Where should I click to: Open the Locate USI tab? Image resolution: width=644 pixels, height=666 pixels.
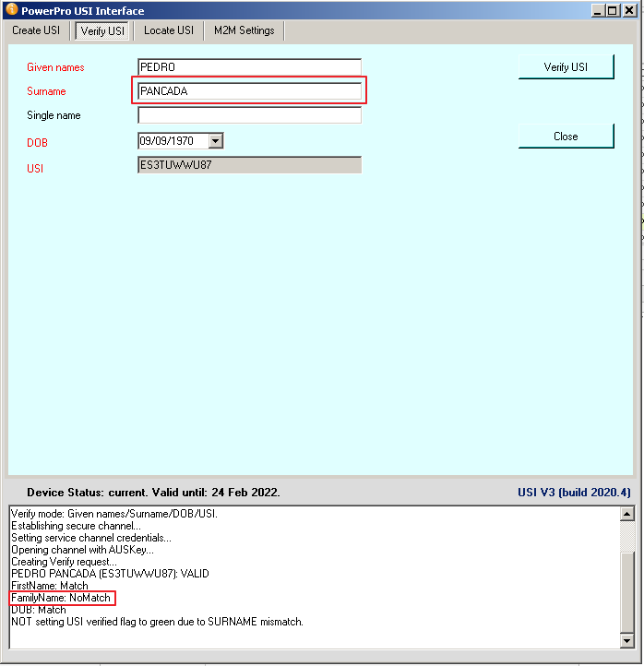coord(169,30)
